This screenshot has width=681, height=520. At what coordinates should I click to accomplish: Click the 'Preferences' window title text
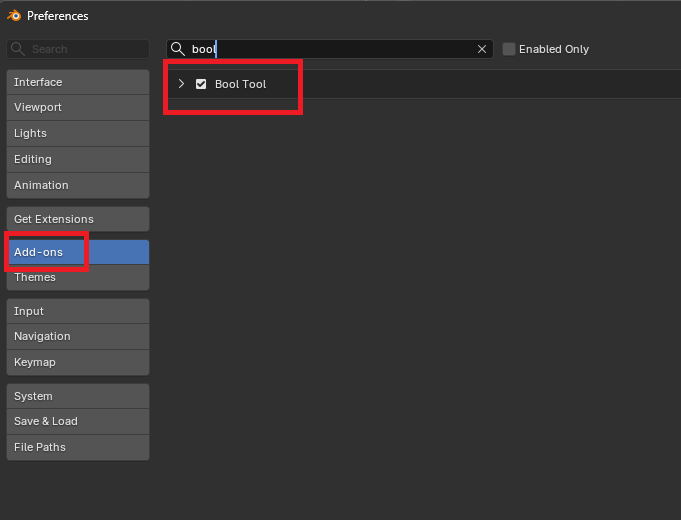click(x=58, y=16)
